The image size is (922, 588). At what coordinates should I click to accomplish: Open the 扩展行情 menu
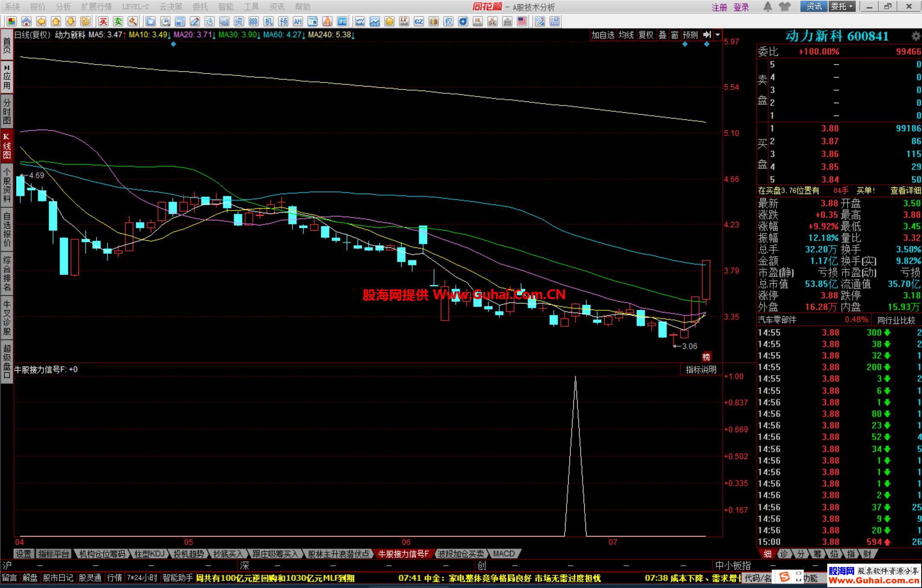point(96,7)
